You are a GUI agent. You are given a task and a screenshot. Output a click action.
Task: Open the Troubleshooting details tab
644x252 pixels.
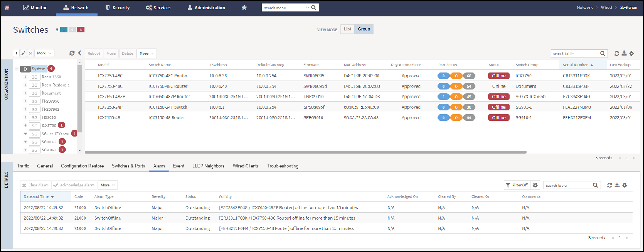pyautogui.click(x=283, y=166)
